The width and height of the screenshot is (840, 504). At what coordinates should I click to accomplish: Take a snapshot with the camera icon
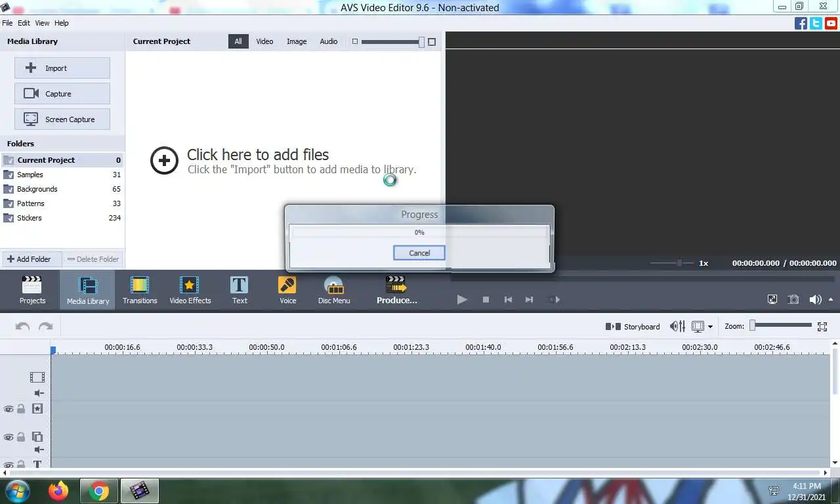793,299
